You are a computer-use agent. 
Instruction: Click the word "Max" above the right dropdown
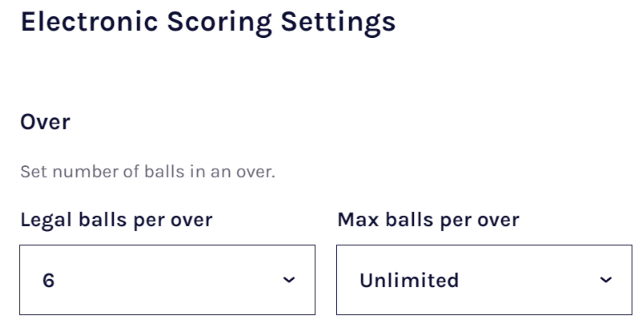coord(358,220)
